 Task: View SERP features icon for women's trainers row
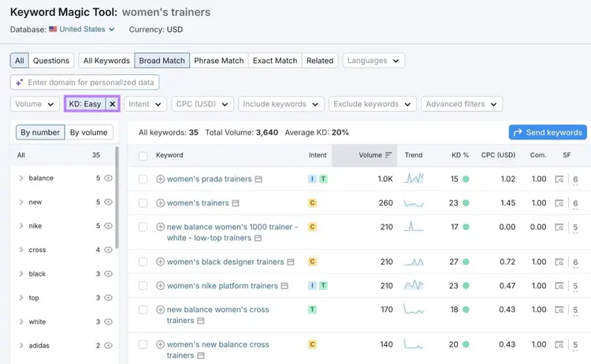tap(559, 203)
